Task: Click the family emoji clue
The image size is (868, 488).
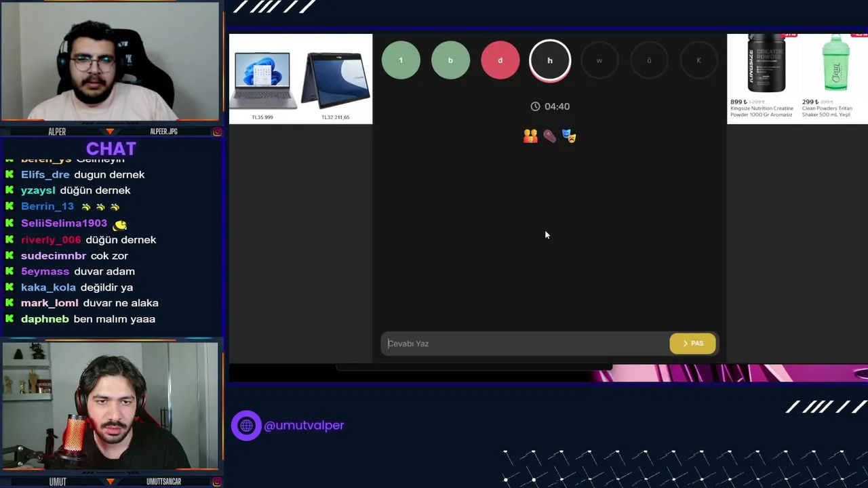Action: 530,136
